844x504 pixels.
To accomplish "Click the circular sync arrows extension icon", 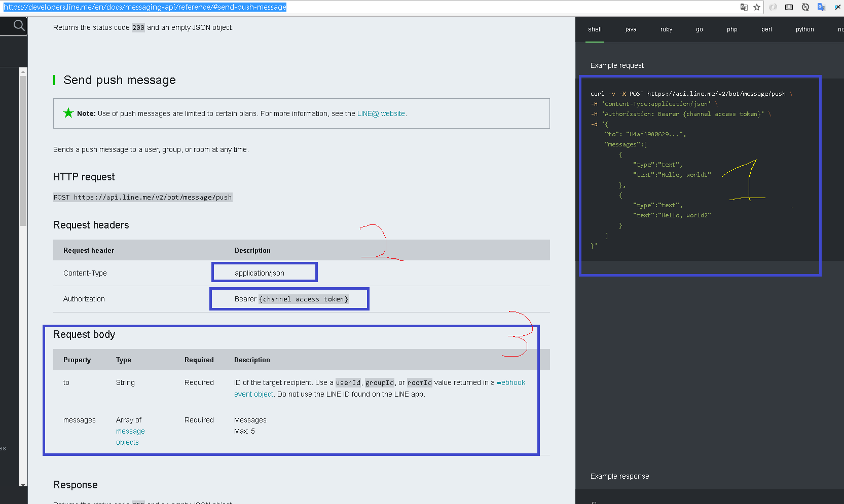I will click(x=805, y=7).
